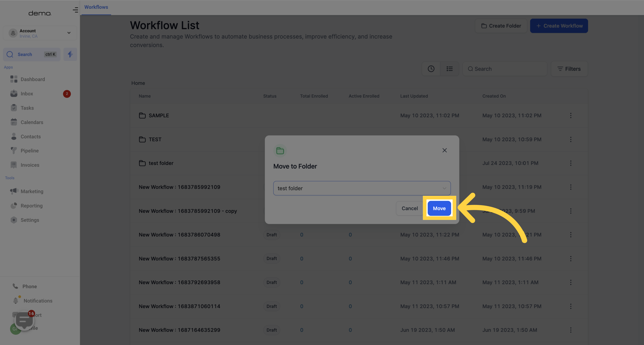Open the SAMPLE folder
Image resolution: width=644 pixels, height=345 pixels.
[158, 116]
